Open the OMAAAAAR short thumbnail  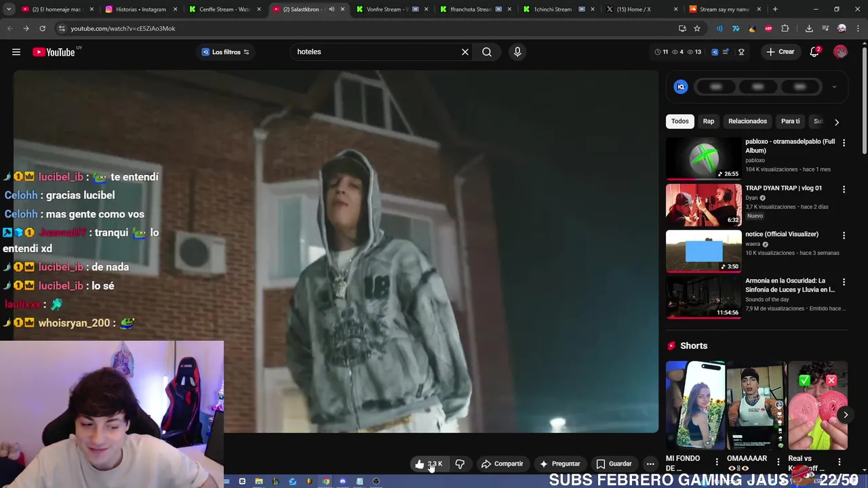coord(756,405)
